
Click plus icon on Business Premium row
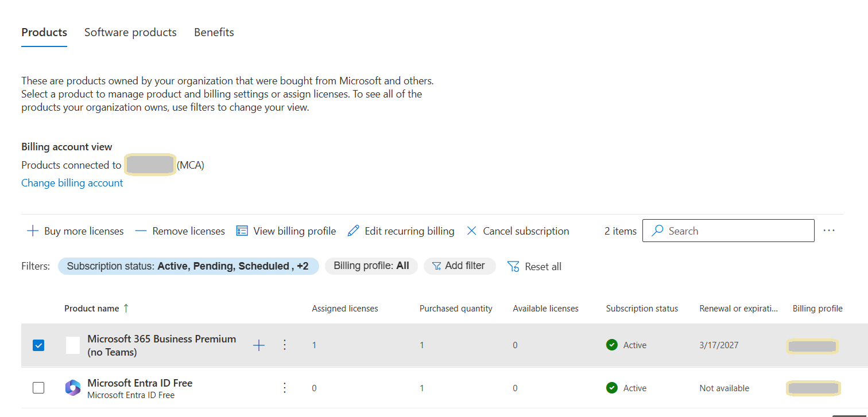[x=259, y=345]
